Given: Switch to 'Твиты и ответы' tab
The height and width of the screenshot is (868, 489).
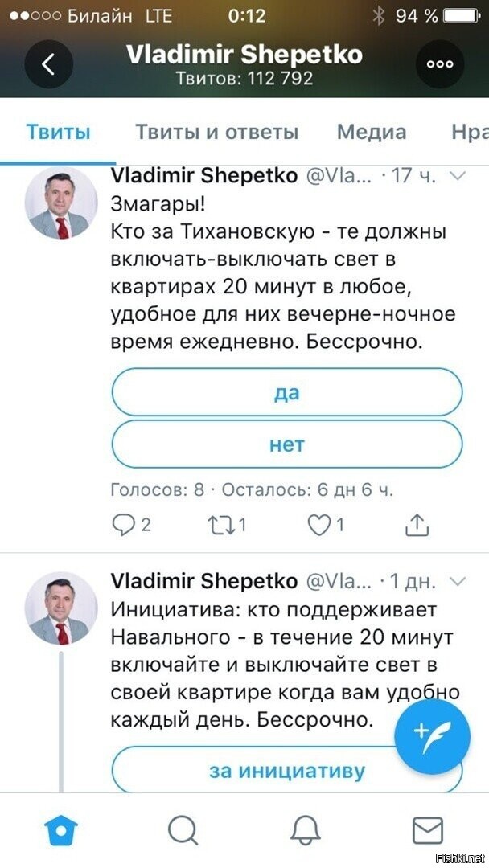Looking at the screenshot, I should 217,133.
